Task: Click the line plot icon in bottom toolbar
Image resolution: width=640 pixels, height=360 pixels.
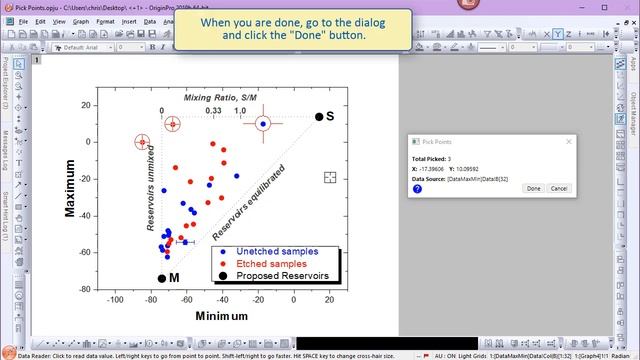Action: pos(40,344)
